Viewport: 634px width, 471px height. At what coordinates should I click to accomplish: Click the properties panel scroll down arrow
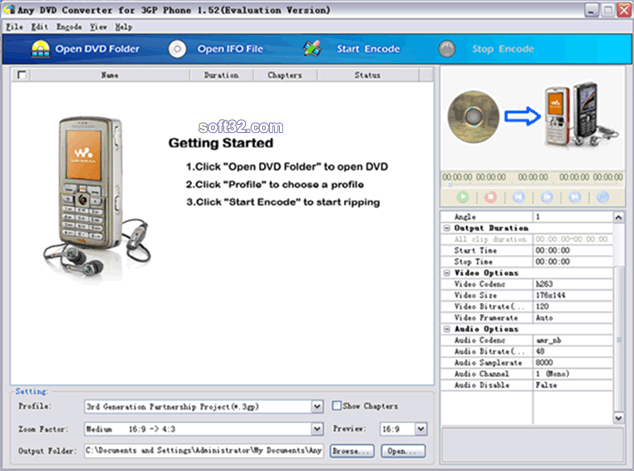(x=618, y=418)
